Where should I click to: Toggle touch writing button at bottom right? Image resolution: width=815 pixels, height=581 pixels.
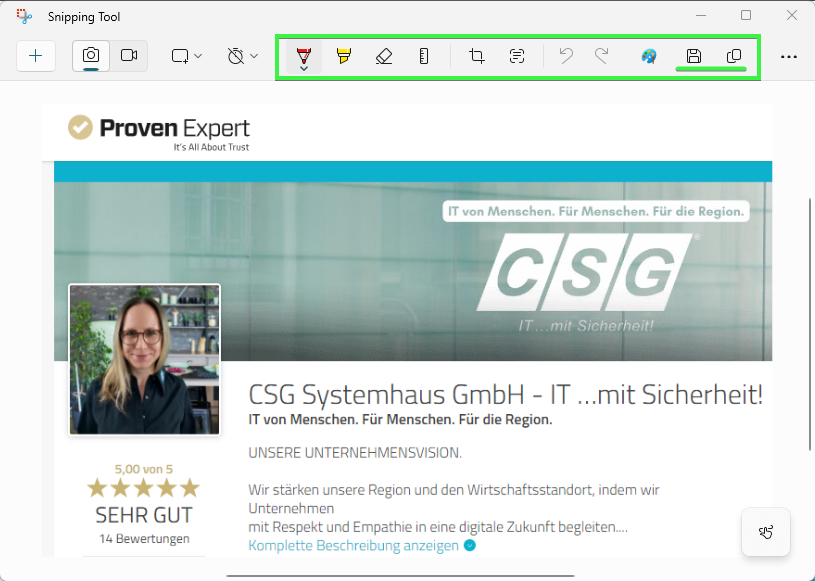click(x=766, y=532)
